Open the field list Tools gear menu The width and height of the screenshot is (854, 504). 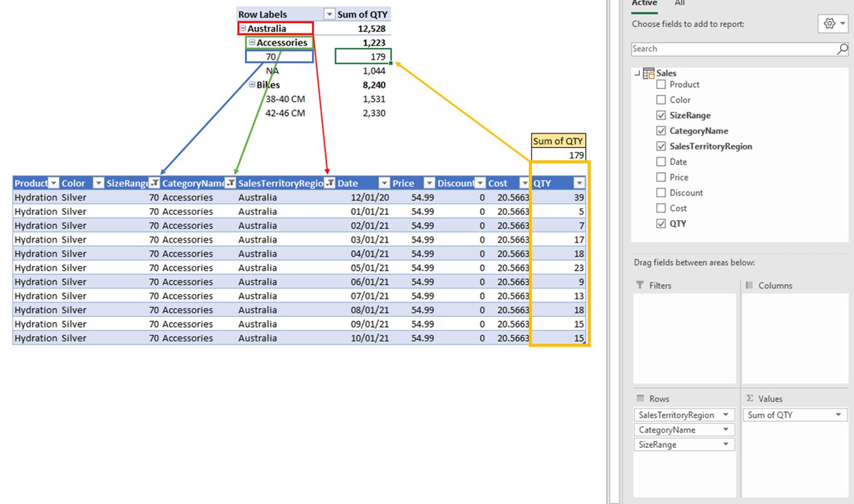coord(833,23)
